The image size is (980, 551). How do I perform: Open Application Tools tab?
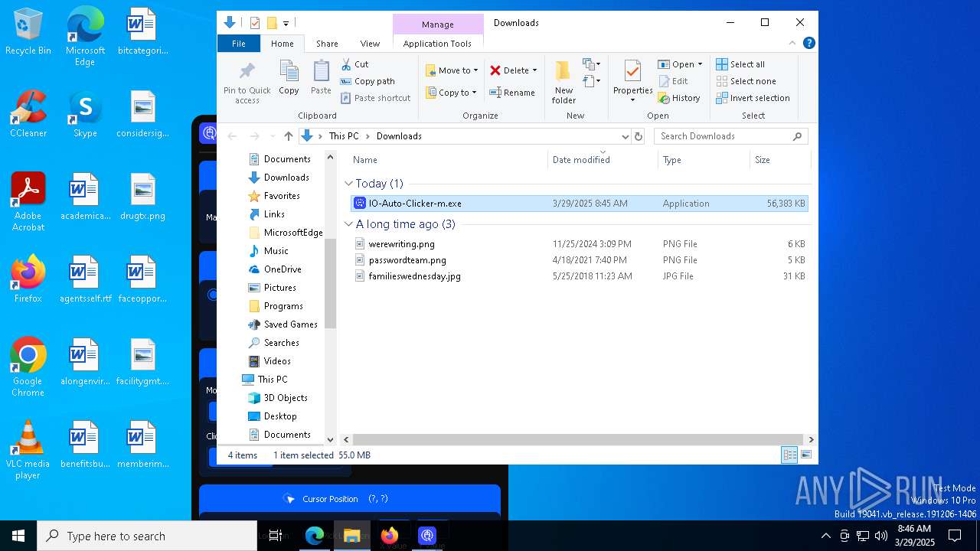click(437, 44)
